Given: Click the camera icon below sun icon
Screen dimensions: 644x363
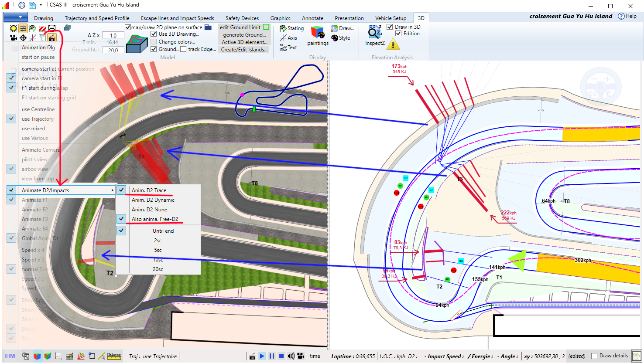Looking at the screenshot, I should [x=14, y=38].
